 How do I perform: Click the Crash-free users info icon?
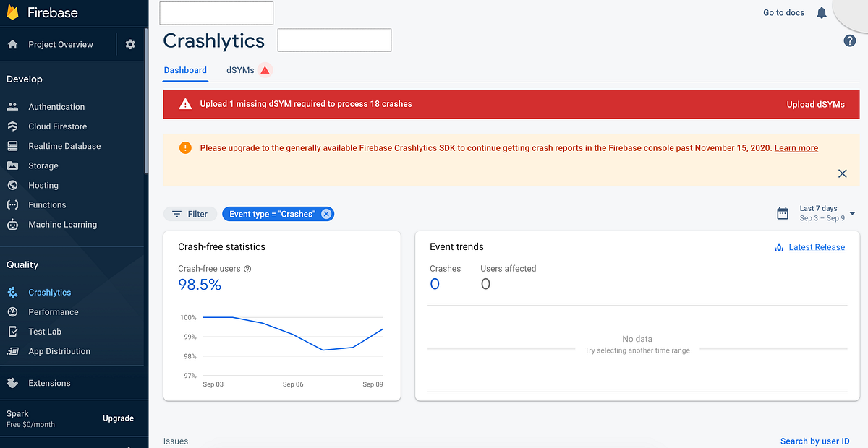247,269
